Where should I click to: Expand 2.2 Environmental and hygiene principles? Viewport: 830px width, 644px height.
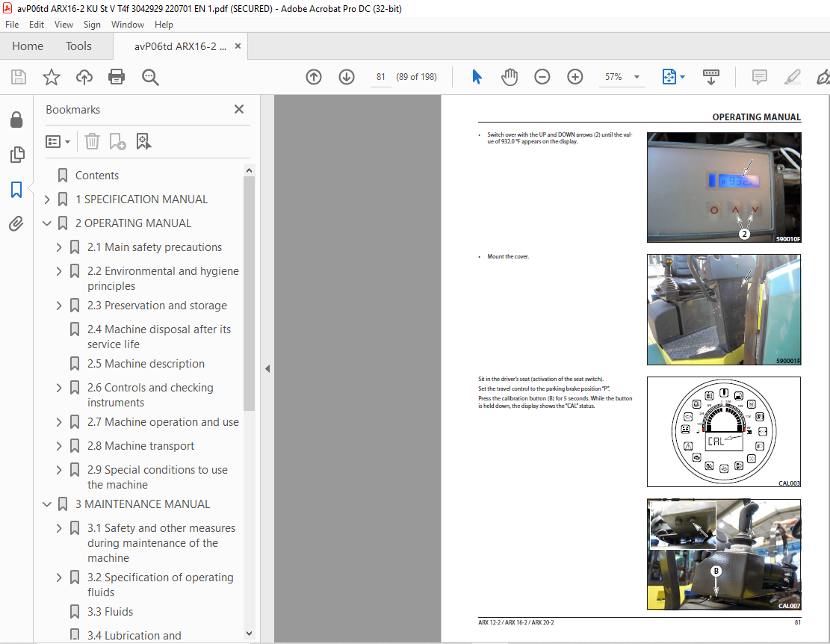point(59,271)
